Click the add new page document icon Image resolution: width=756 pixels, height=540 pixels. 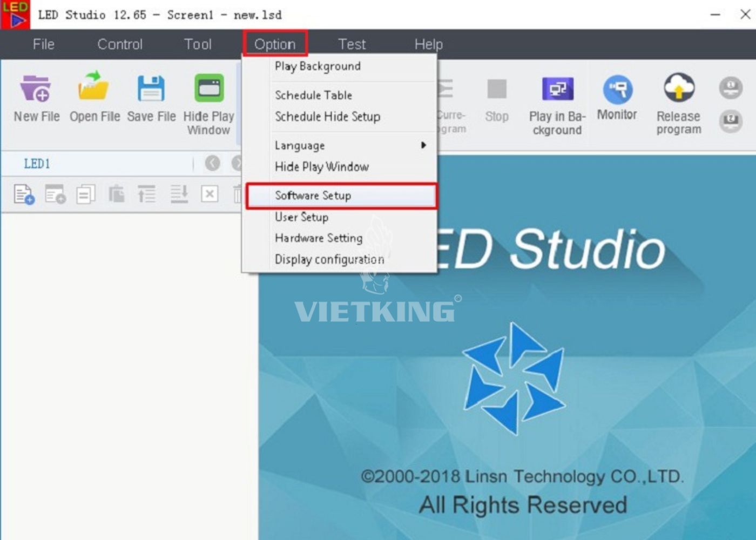24,194
